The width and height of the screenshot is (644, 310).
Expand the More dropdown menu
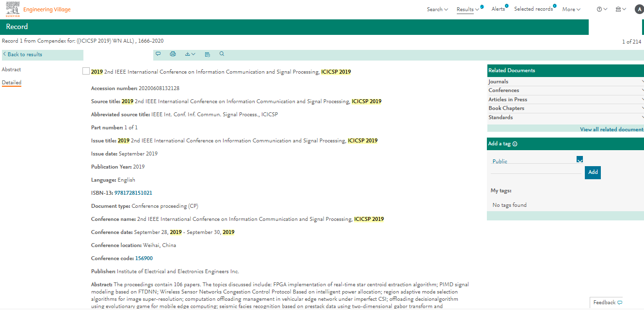[x=571, y=9]
